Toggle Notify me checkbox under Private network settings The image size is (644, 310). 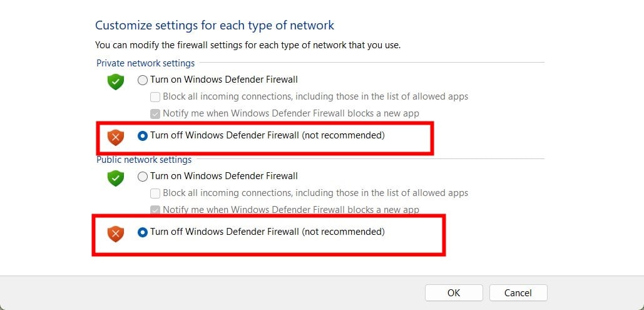coord(155,114)
